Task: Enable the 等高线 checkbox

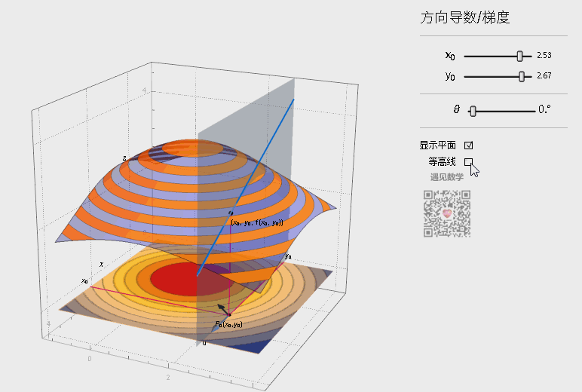Action: (468, 162)
